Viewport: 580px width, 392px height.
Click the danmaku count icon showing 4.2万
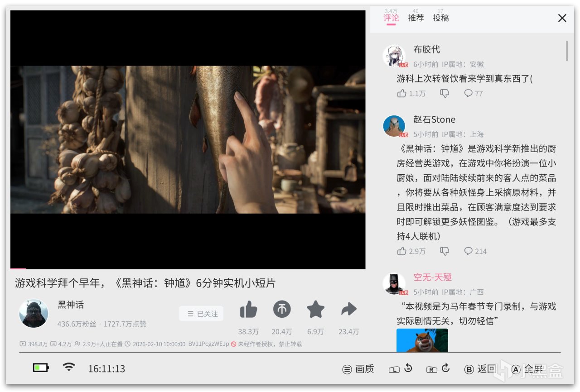click(x=53, y=344)
